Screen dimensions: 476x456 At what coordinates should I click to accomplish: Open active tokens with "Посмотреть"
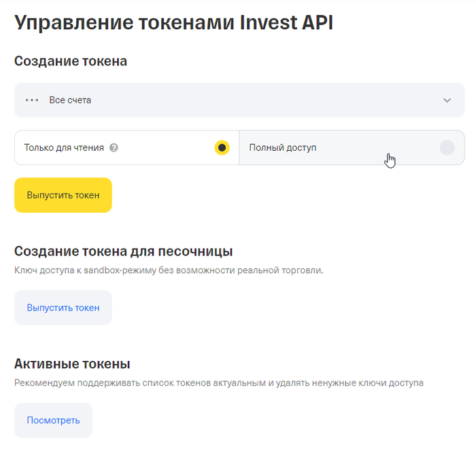pyautogui.click(x=53, y=420)
